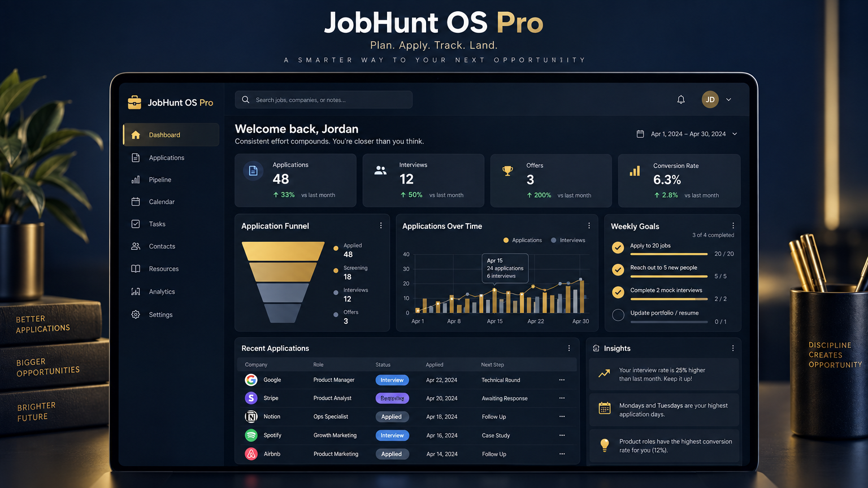868x488 pixels.
Task: Uncheck 'Complete 2 mock interviews' goal
Action: tap(618, 292)
